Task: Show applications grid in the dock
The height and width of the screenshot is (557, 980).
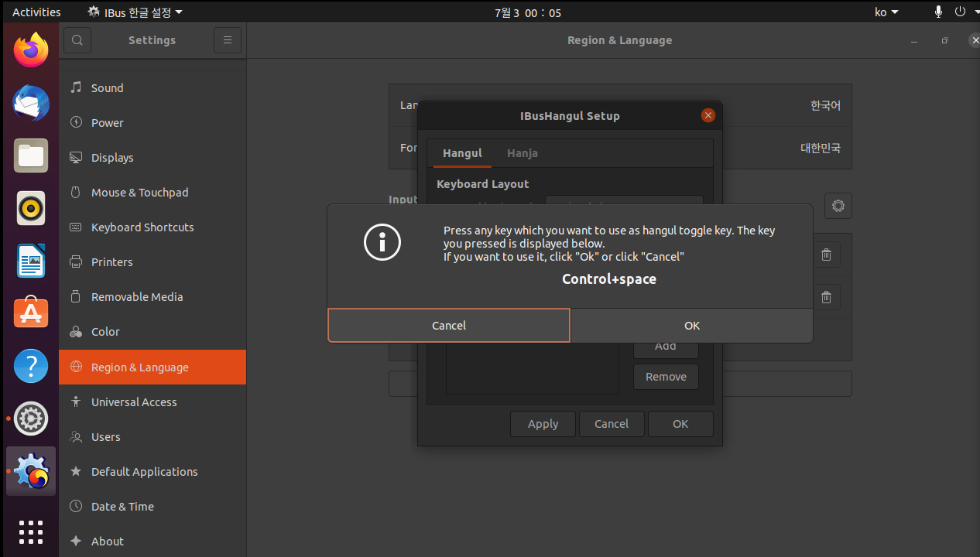Action: pyautogui.click(x=31, y=532)
